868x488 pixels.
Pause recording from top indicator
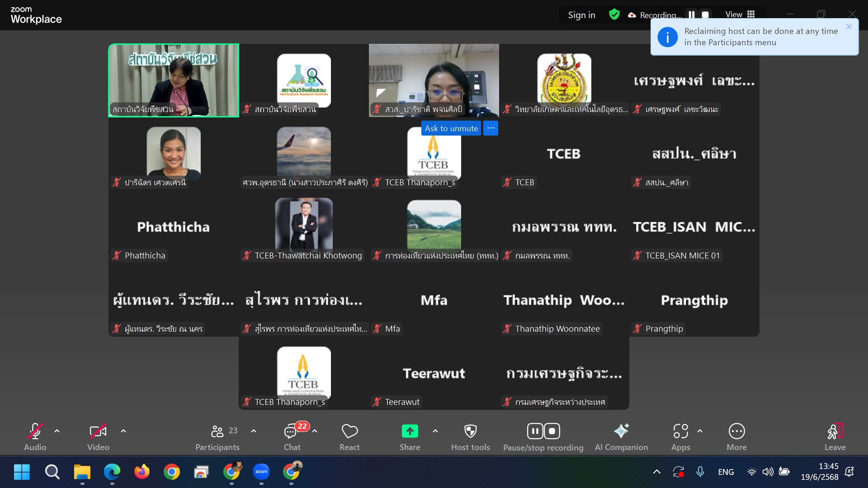(692, 15)
